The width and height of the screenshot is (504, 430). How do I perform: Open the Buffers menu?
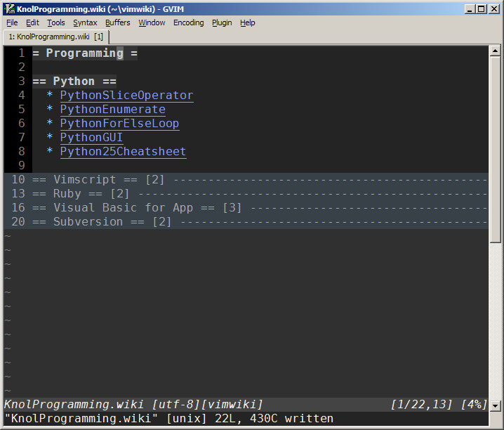click(117, 22)
